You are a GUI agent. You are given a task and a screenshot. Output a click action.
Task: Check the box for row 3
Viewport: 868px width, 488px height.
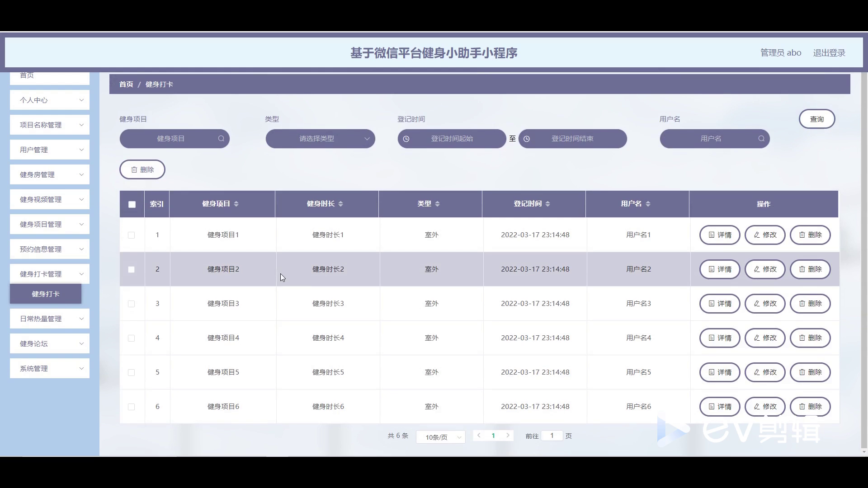131,304
